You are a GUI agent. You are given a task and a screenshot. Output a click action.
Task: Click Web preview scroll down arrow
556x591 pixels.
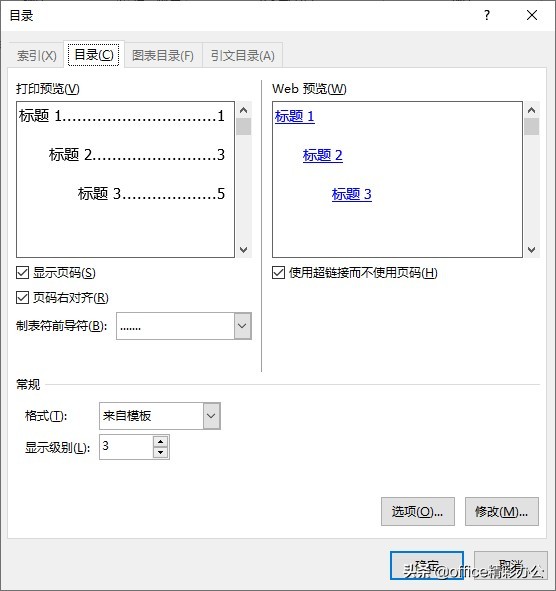click(531, 250)
